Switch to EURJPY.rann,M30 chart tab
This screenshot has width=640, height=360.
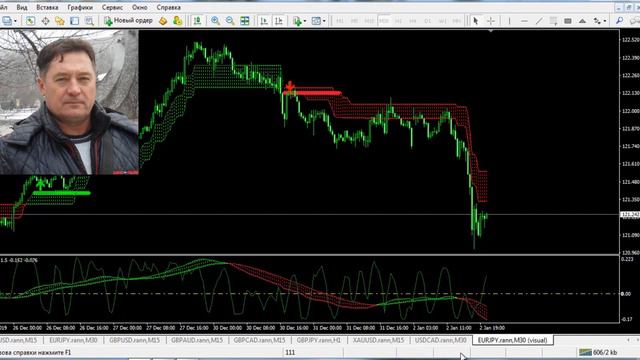click(x=73, y=340)
